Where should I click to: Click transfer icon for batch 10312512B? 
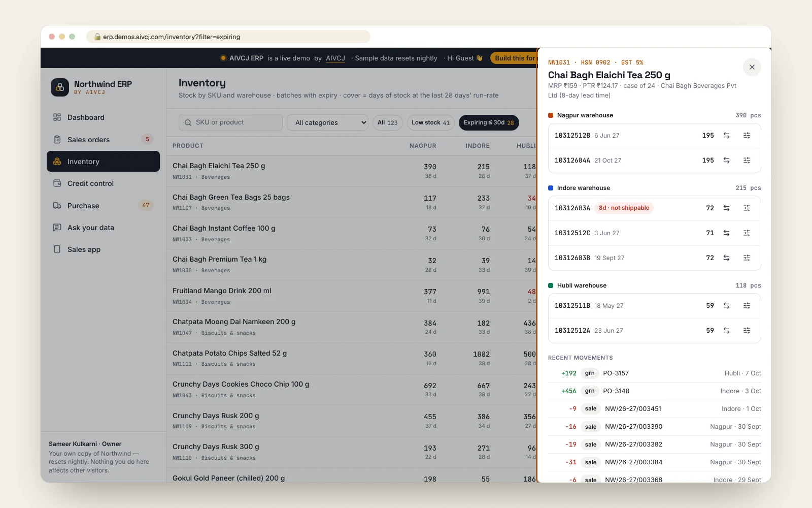tap(726, 136)
